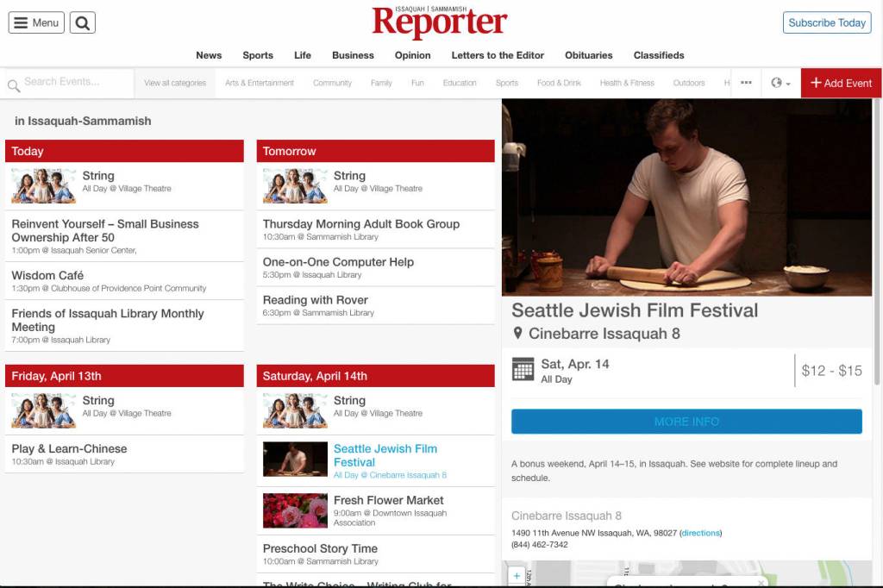Image resolution: width=883 pixels, height=588 pixels.
Task: Open the three-dots more categories menu
Action: point(746,83)
